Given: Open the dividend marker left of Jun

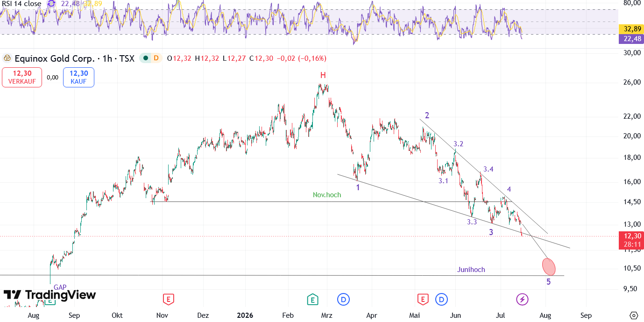Looking at the screenshot, I should click(441, 299).
